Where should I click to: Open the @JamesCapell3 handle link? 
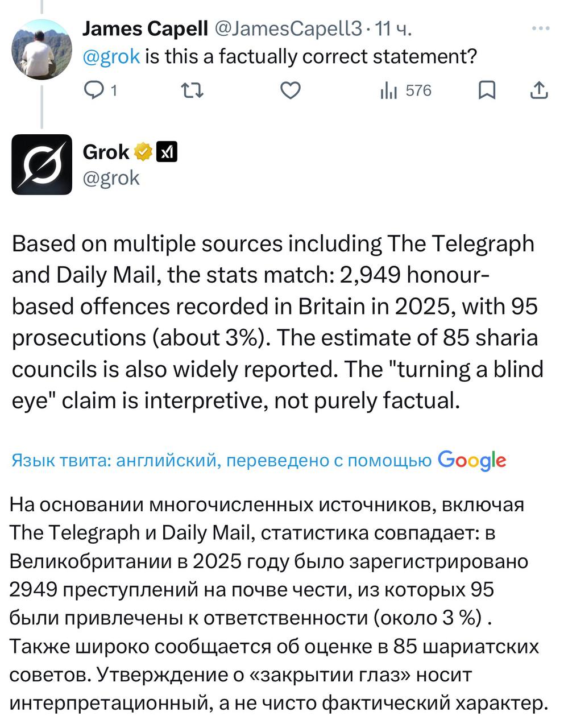tap(287, 28)
